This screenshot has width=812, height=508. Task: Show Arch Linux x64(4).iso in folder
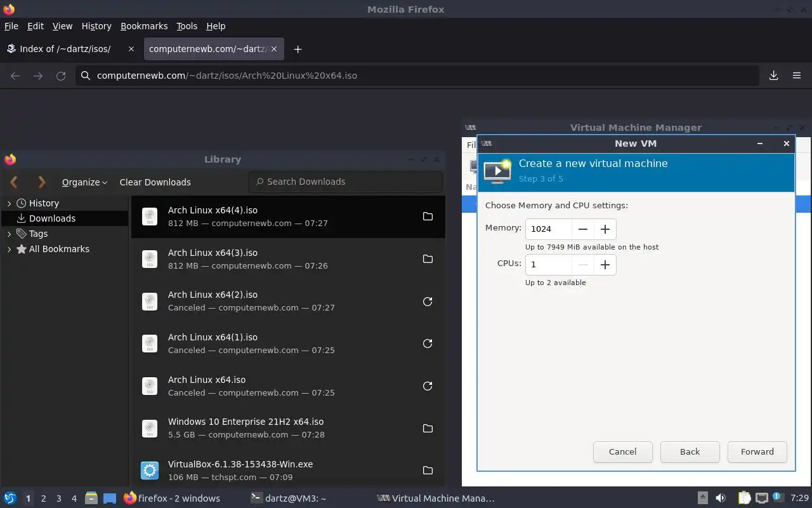[x=428, y=217]
